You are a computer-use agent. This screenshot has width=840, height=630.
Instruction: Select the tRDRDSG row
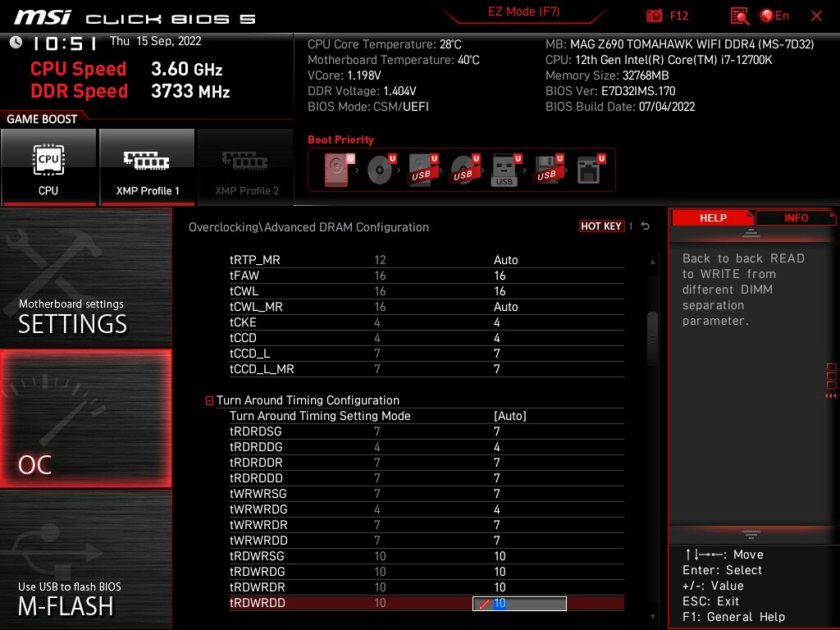[427, 431]
